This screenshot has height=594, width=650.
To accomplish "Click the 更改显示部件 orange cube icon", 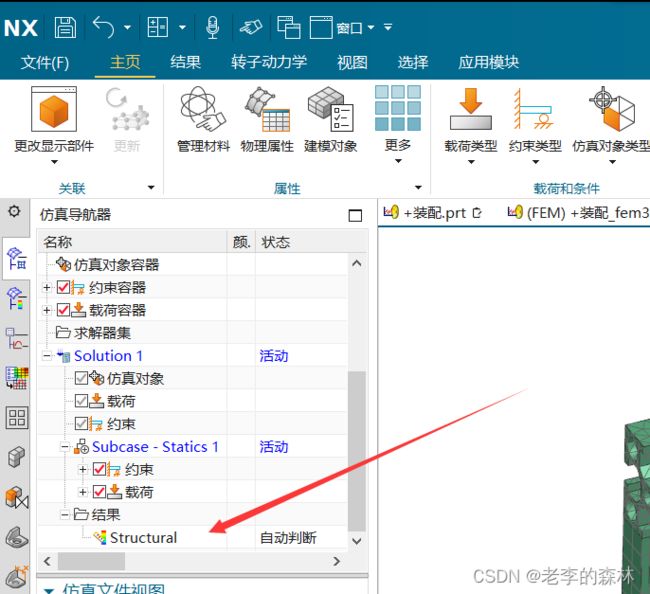I will [x=54, y=109].
